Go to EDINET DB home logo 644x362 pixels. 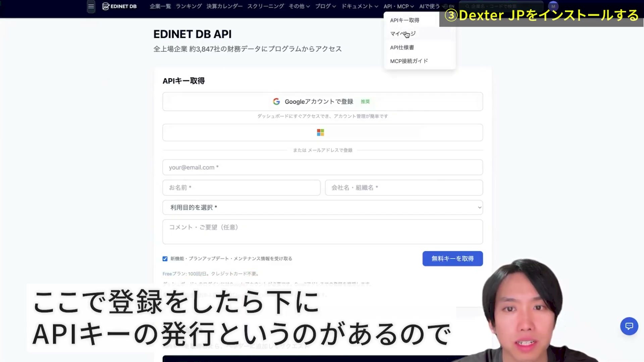[x=119, y=6]
